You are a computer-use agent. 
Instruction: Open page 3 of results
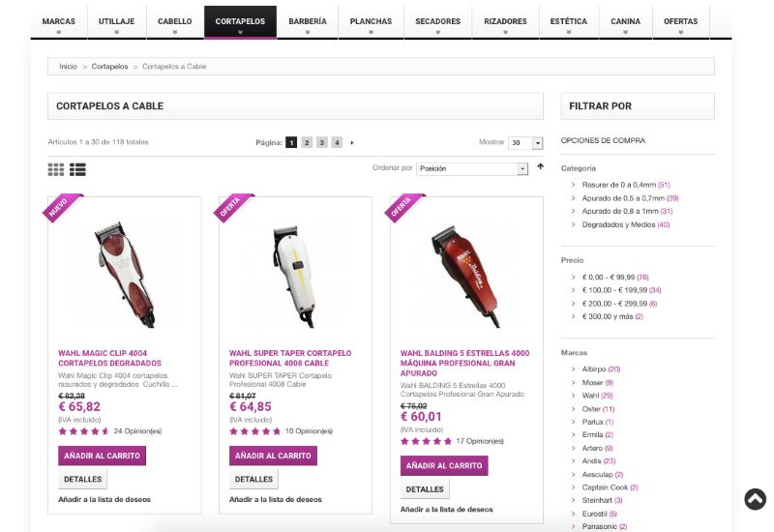point(322,142)
